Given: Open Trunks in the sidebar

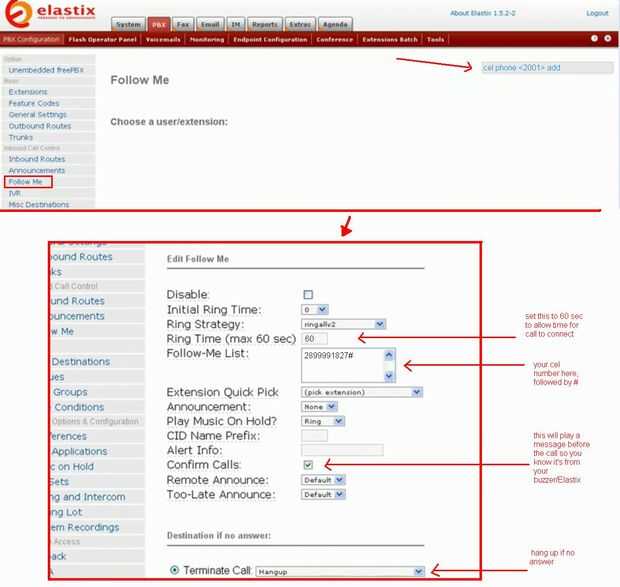Looking at the screenshot, I should click(x=21, y=138).
